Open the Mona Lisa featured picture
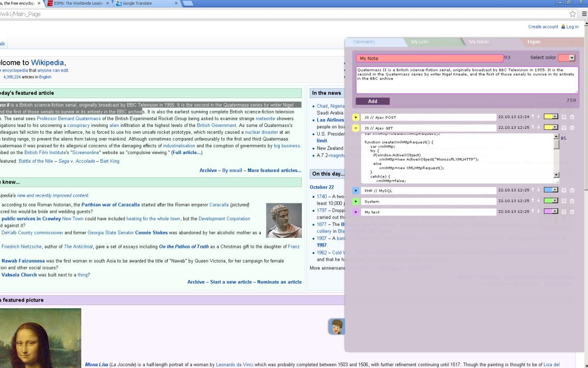This screenshot has height=368, width=588. (x=40, y=338)
